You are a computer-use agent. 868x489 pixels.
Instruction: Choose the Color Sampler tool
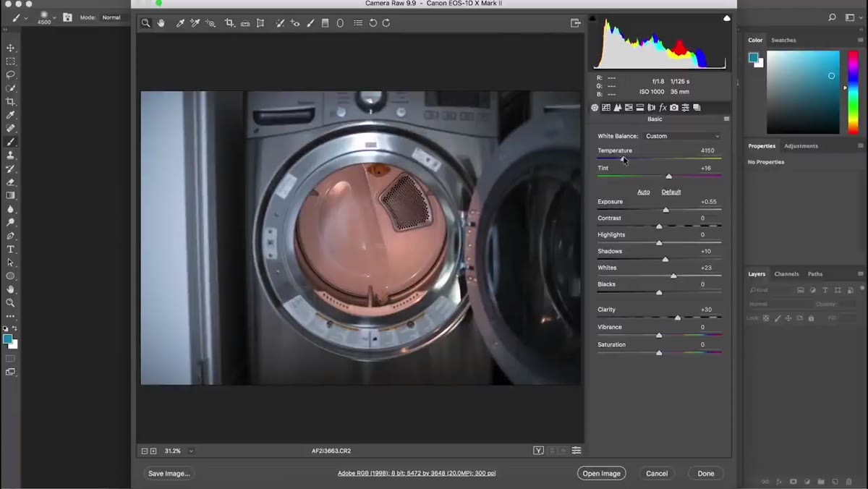(195, 23)
